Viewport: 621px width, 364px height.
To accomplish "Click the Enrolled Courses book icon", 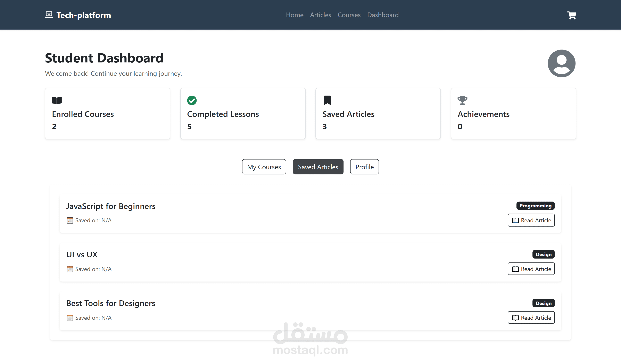I will 57,100.
